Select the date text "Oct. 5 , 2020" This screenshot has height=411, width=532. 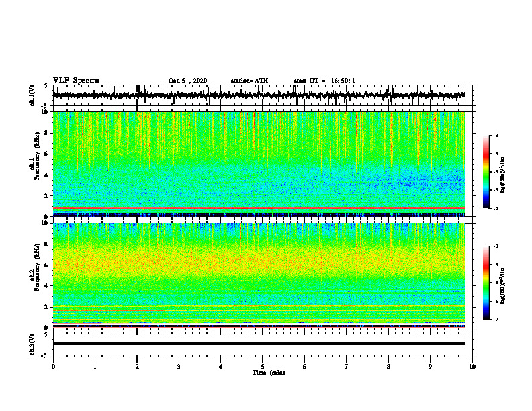click(187, 81)
